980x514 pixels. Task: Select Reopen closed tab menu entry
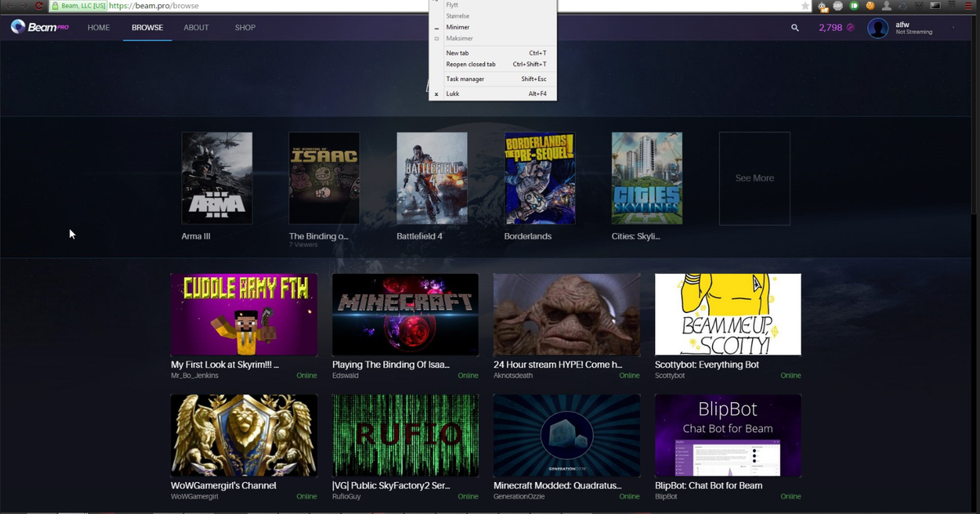point(493,65)
